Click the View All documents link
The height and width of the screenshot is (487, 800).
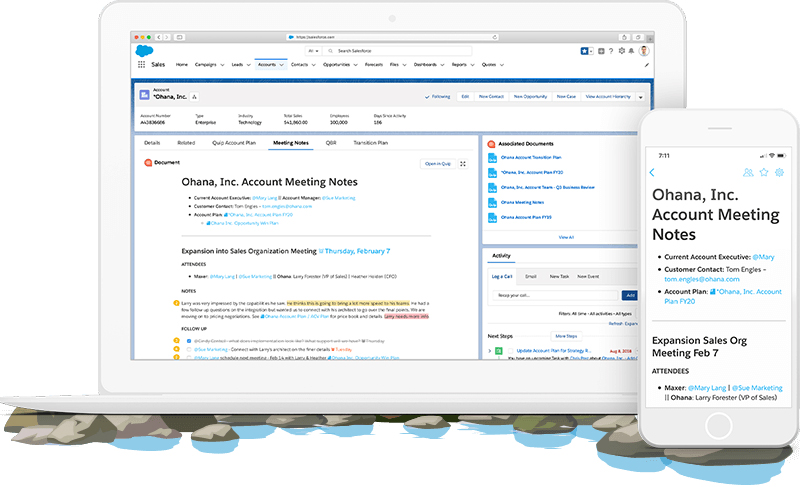(x=566, y=237)
